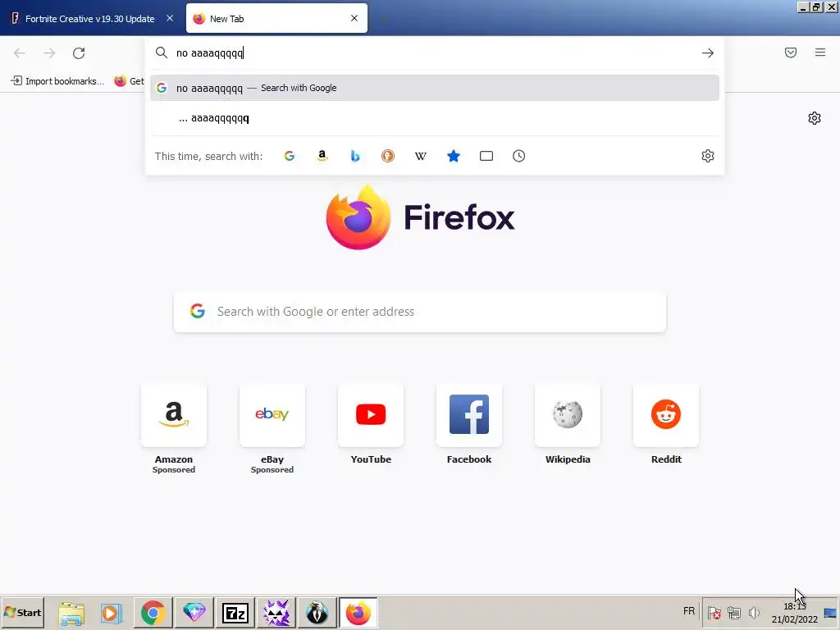This screenshot has height=630, width=840.
Task: Search this time with Google icon
Action: 290,156
